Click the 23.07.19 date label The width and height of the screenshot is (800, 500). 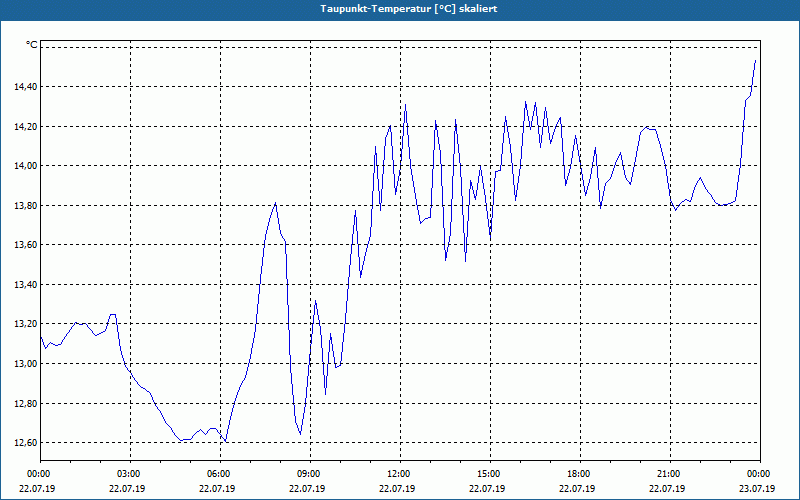pos(757,489)
